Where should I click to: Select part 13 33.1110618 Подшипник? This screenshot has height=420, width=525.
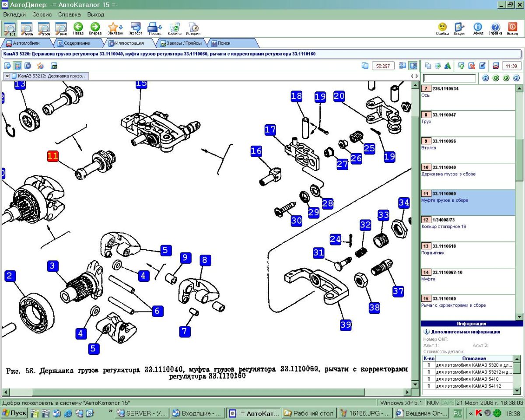tap(468, 255)
